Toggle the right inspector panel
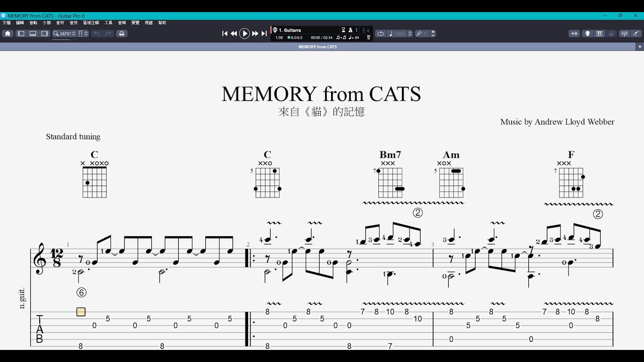 click(x=44, y=34)
